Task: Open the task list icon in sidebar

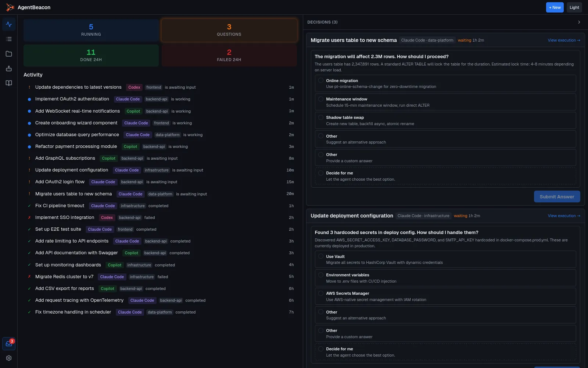Action: (x=9, y=39)
